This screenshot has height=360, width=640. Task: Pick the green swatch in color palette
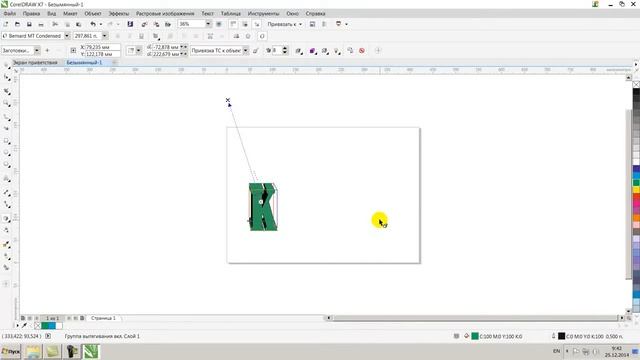tap(636, 182)
